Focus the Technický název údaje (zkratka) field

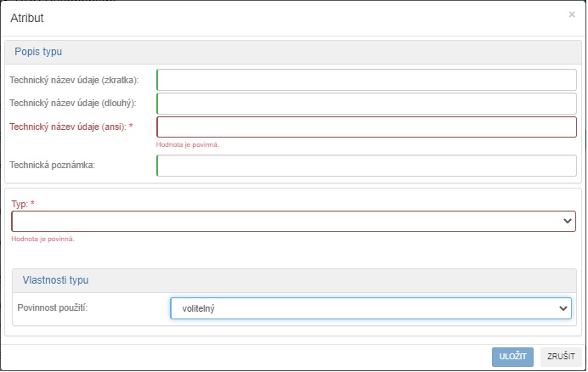tap(366, 80)
